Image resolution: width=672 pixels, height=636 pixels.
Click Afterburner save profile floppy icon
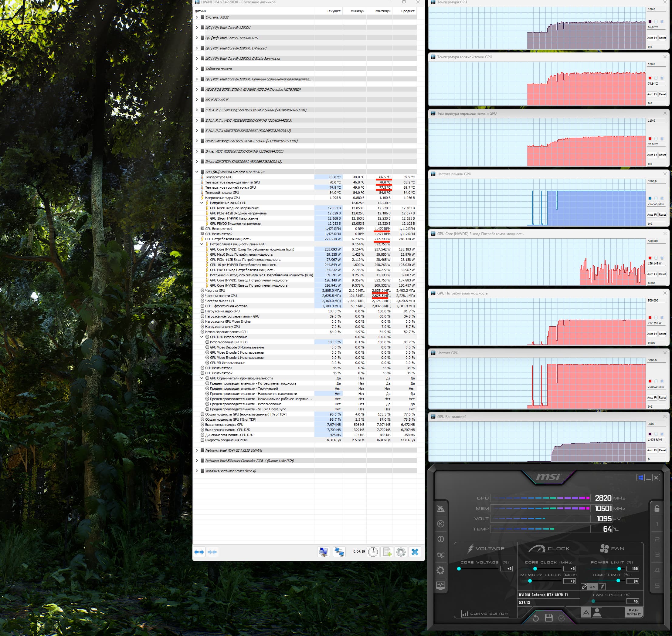pyautogui.click(x=548, y=618)
